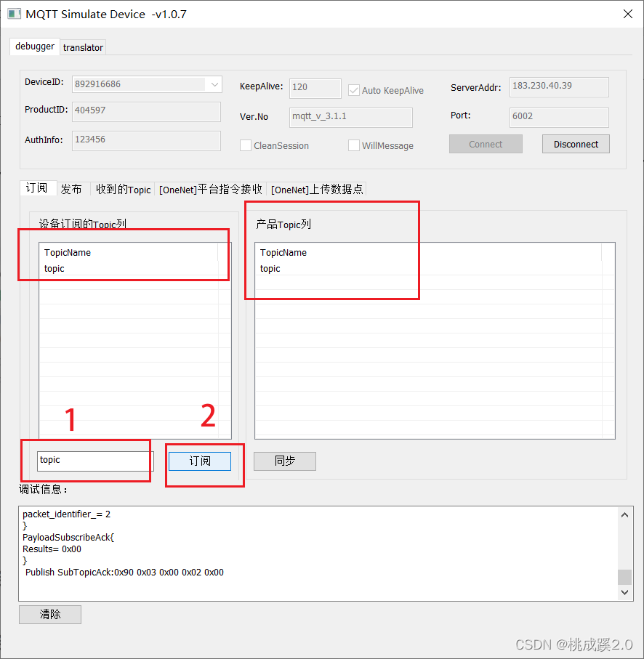Select topic row in device subscribed list
The height and width of the screenshot is (659, 644).
click(129, 269)
